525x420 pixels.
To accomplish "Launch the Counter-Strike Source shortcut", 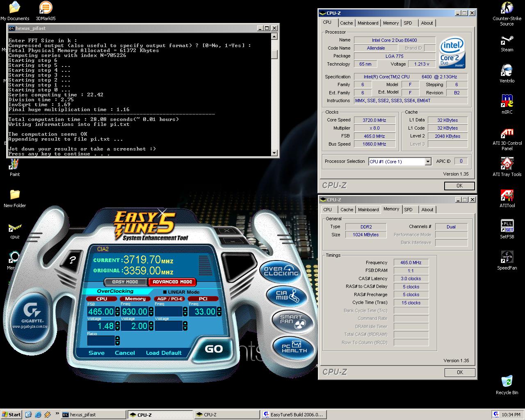I will [x=507, y=14].
